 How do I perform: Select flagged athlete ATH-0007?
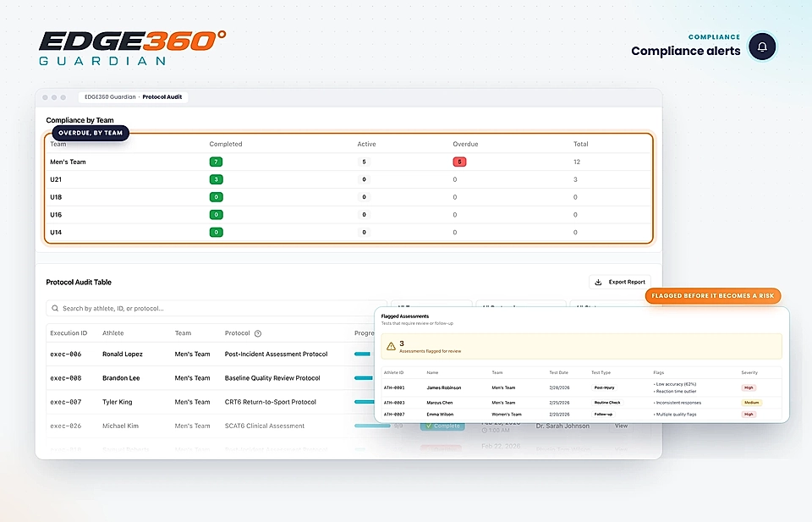click(x=394, y=415)
